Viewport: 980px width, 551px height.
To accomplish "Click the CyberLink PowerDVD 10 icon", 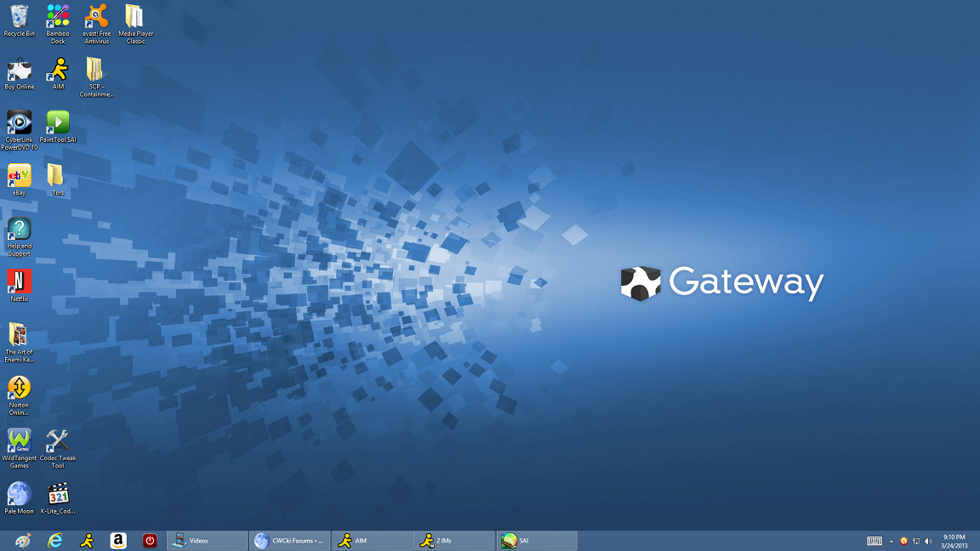I will [20, 131].
